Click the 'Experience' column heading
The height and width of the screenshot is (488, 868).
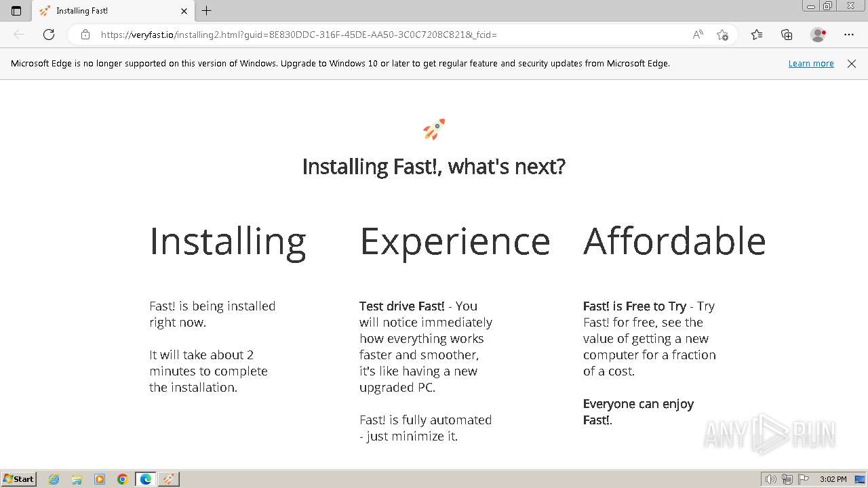point(455,242)
